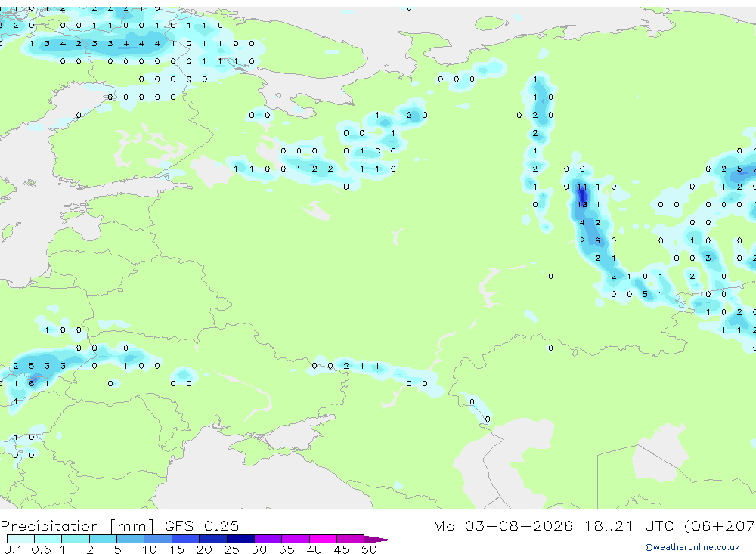The height and width of the screenshot is (554, 756).
Task: Click the legend label '0.5'
Action: click(x=41, y=549)
